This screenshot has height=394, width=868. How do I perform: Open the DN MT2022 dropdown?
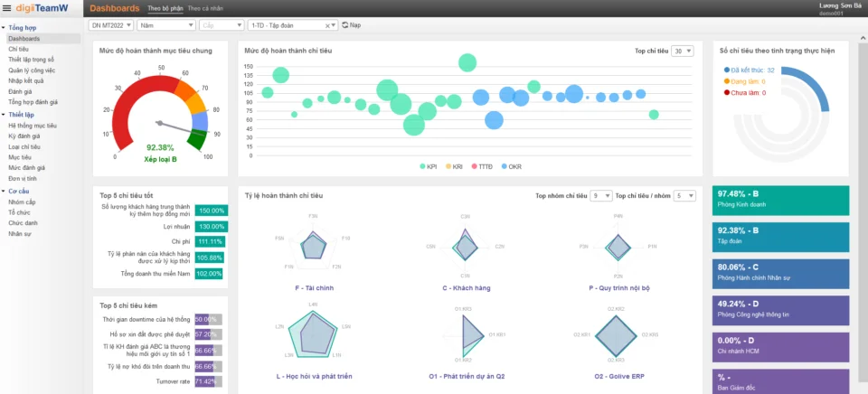click(x=111, y=25)
